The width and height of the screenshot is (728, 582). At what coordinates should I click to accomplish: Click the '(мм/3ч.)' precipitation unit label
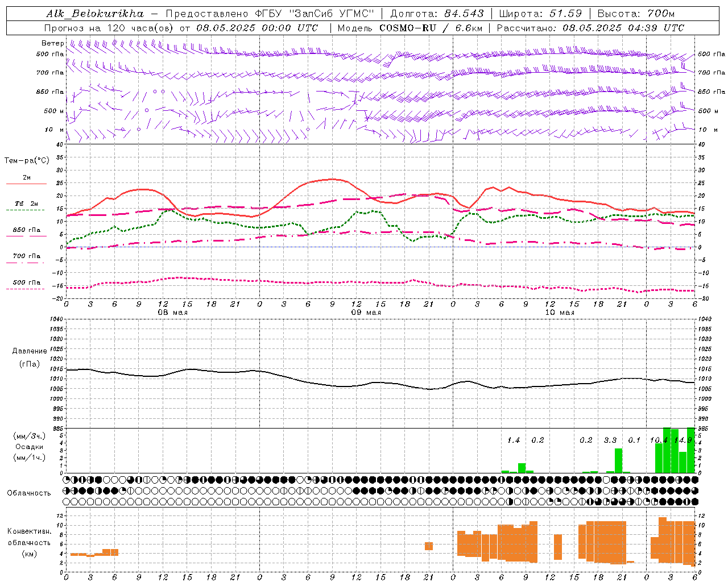pyautogui.click(x=29, y=436)
